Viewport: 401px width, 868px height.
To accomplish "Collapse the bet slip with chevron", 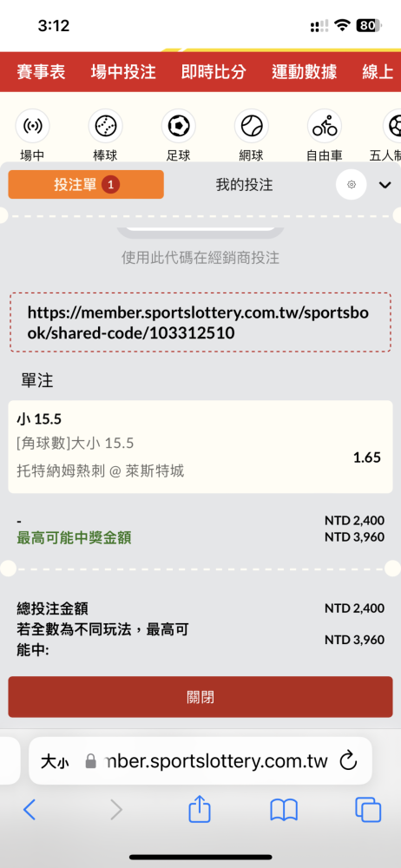I will coord(385,185).
